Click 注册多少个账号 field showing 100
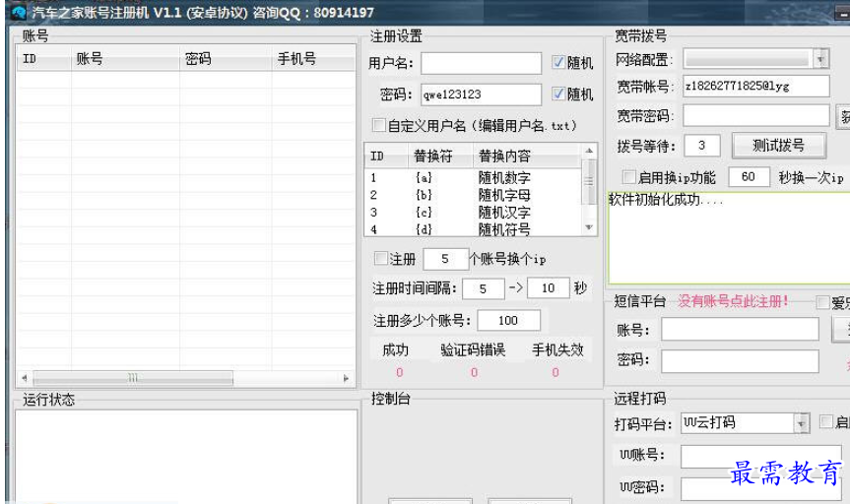Viewport: 850px width, 504px height. (508, 320)
